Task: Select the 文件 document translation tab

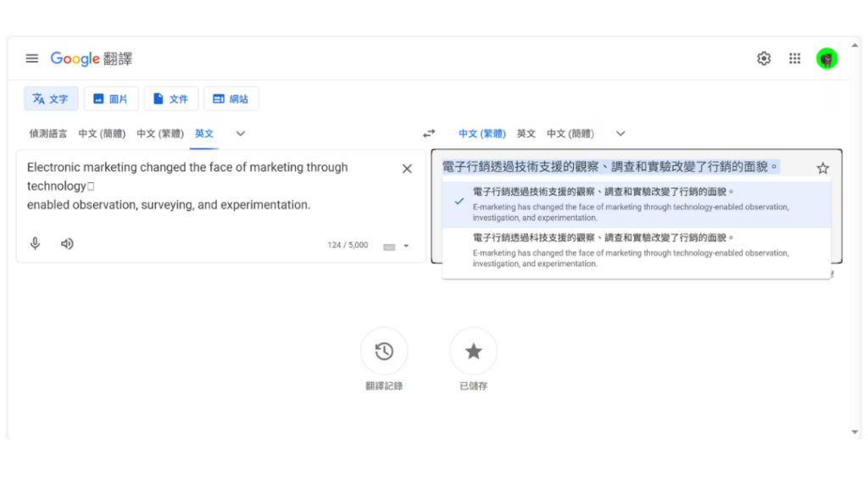Action: click(x=171, y=99)
